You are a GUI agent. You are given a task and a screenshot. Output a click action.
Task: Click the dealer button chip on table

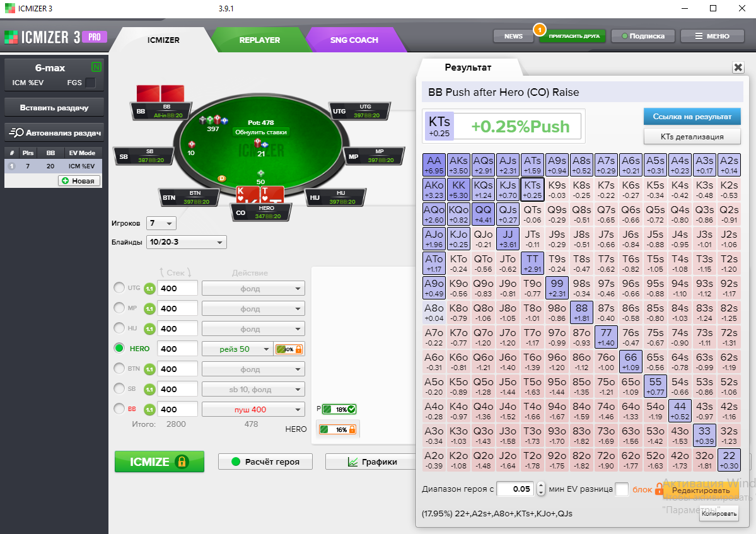pyautogui.click(x=222, y=178)
